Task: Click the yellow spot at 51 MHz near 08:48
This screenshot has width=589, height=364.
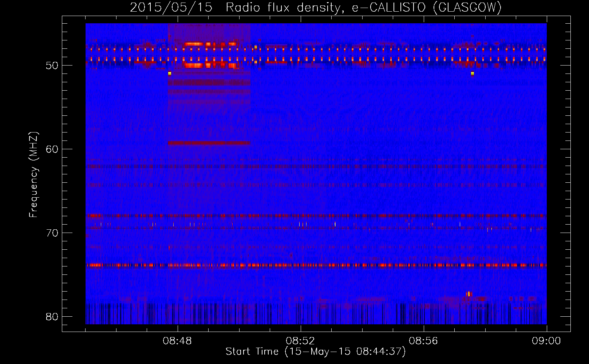Action: pos(170,74)
